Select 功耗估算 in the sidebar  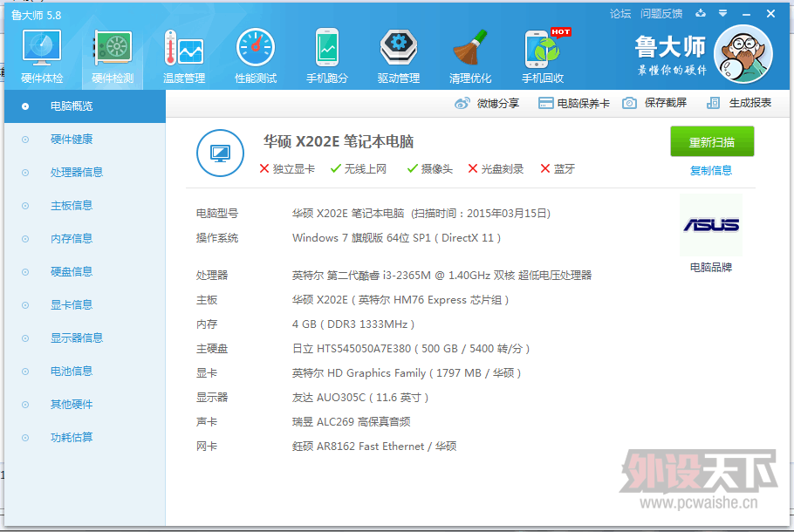(86, 438)
